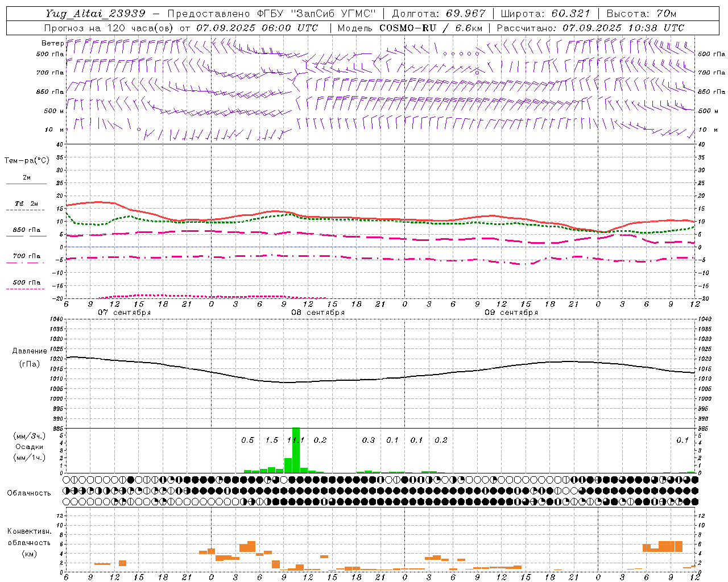Image resolution: width=728 pixels, height=582 pixels.
Task: Click the 08 сентября date label
Action: click(318, 313)
